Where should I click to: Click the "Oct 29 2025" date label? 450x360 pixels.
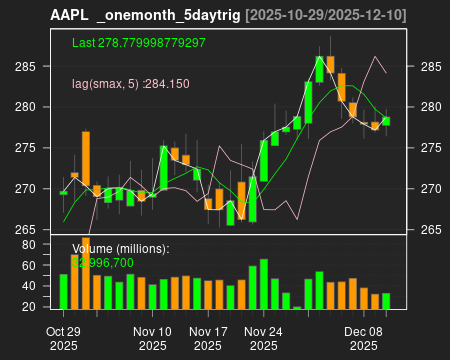[x=63, y=339]
